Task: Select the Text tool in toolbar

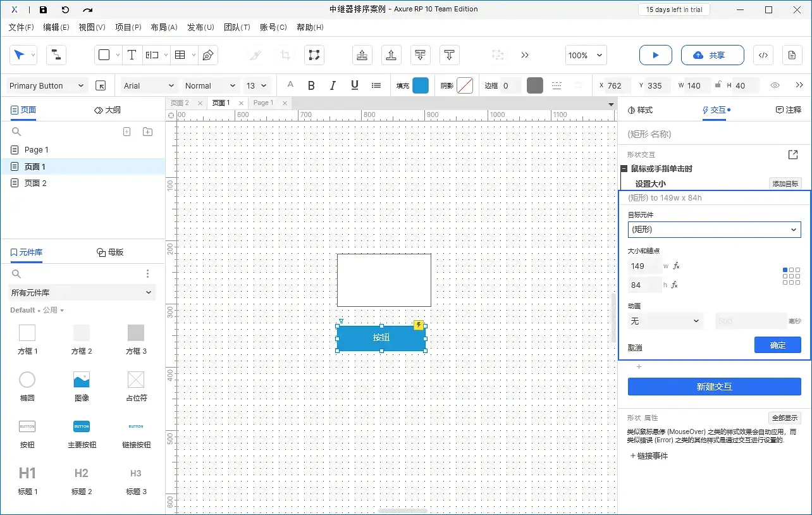Action: point(132,55)
